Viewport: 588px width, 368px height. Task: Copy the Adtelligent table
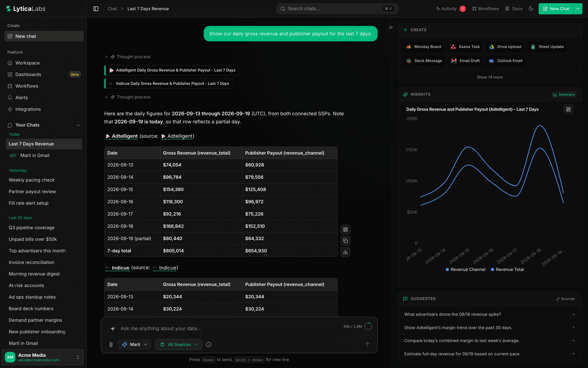(345, 241)
